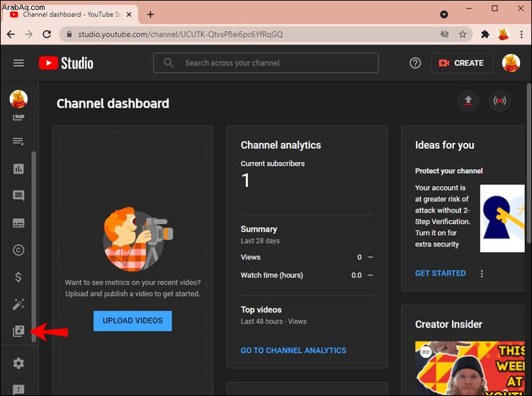The height and width of the screenshot is (396, 532).
Task: Open the hamburger navigation menu
Action: [x=18, y=63]
